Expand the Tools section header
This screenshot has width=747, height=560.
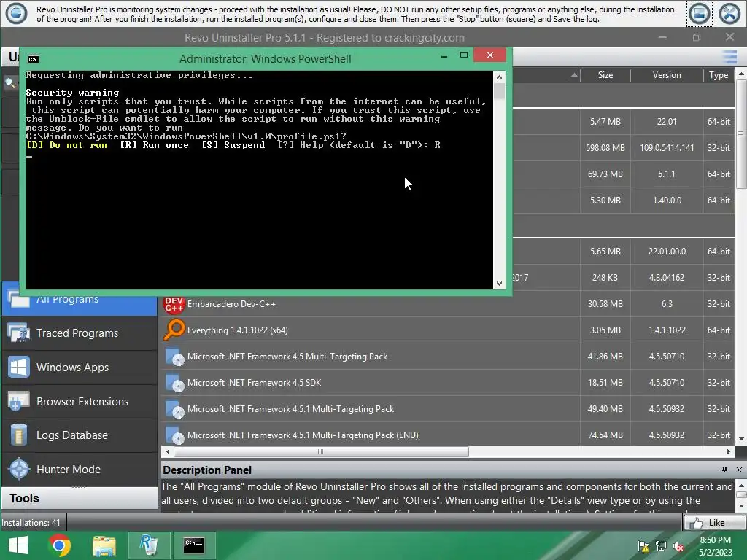click(79, 498)
